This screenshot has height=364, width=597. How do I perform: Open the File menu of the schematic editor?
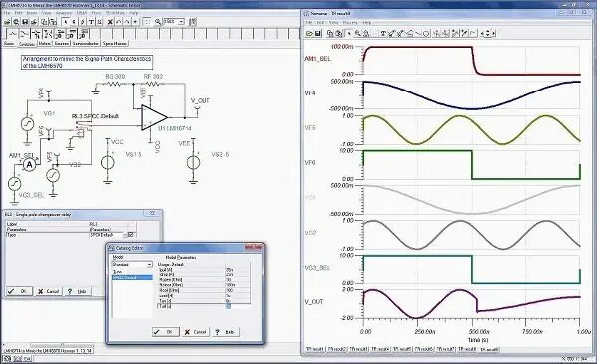(7, 13)
